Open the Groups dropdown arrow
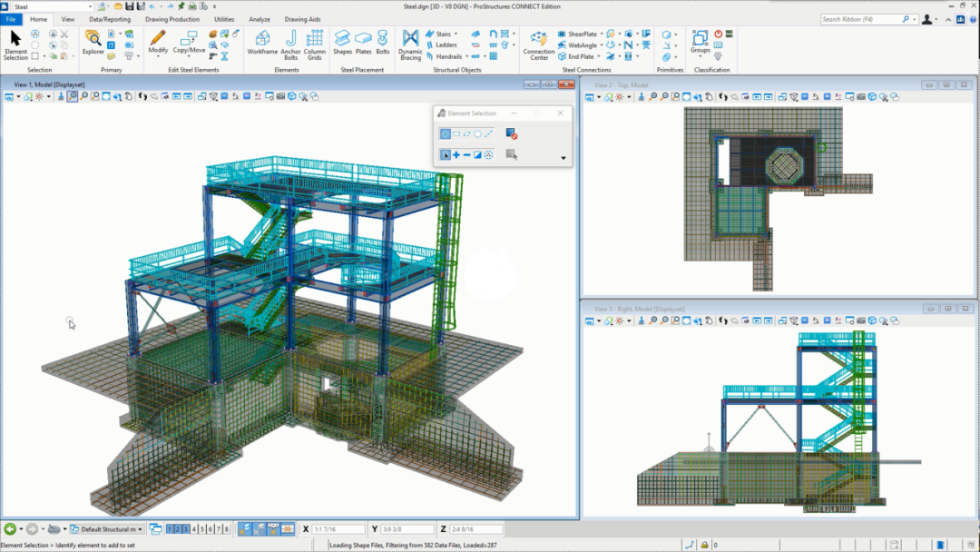Screen dimensions: 980x552 click(x=700, y=56)
